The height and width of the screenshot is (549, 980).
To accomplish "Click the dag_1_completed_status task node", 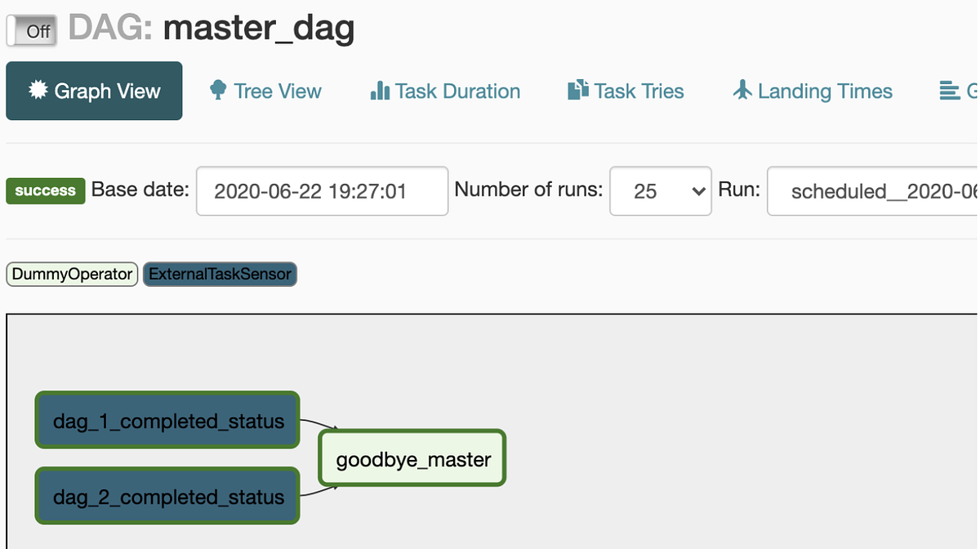I will click(x=167, y=420).
